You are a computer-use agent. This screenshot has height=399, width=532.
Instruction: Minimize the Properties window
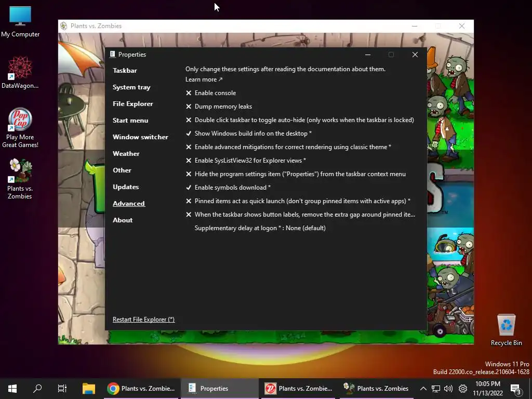pos(368,55)
